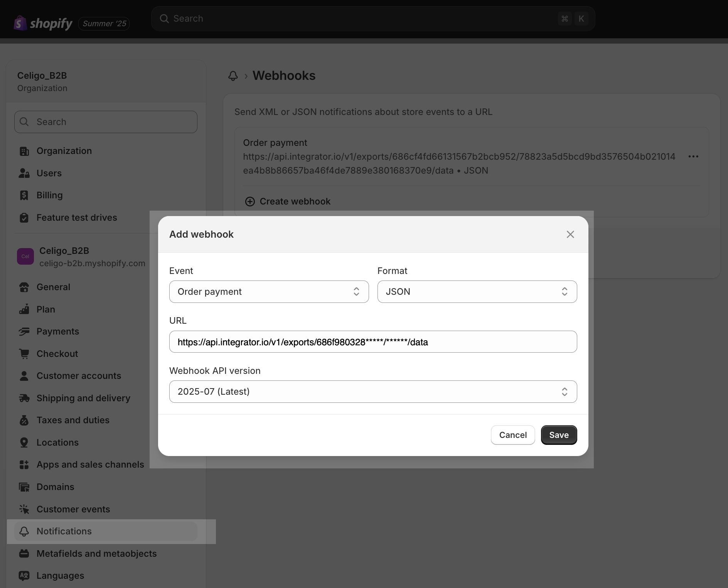
Task: Click the General store icon
Action: [x=24, y=287]
